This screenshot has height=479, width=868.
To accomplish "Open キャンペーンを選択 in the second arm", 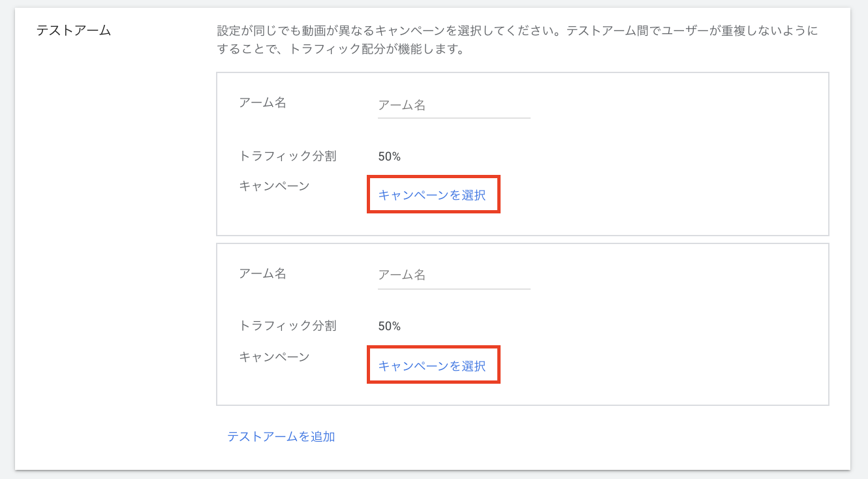I will pos(432,365).
